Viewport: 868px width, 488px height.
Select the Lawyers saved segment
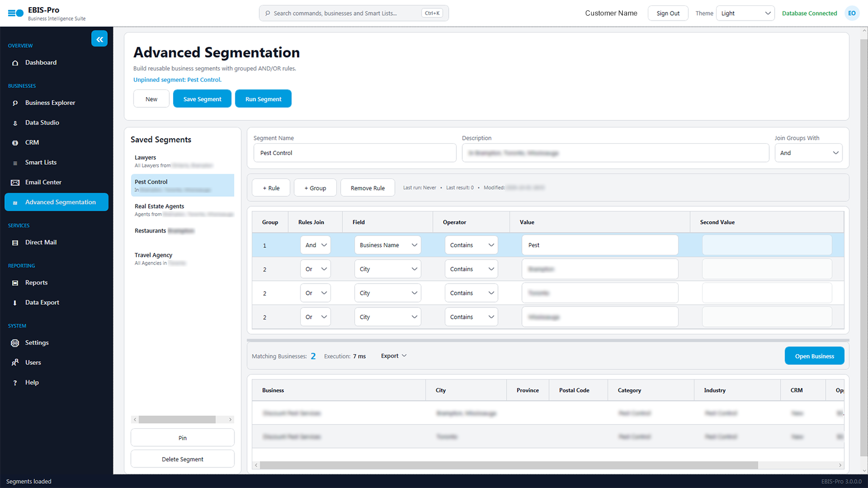182,161
